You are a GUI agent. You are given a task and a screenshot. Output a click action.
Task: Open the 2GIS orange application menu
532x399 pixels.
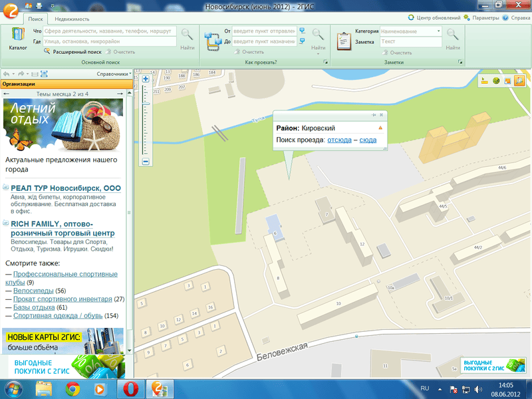10,10
